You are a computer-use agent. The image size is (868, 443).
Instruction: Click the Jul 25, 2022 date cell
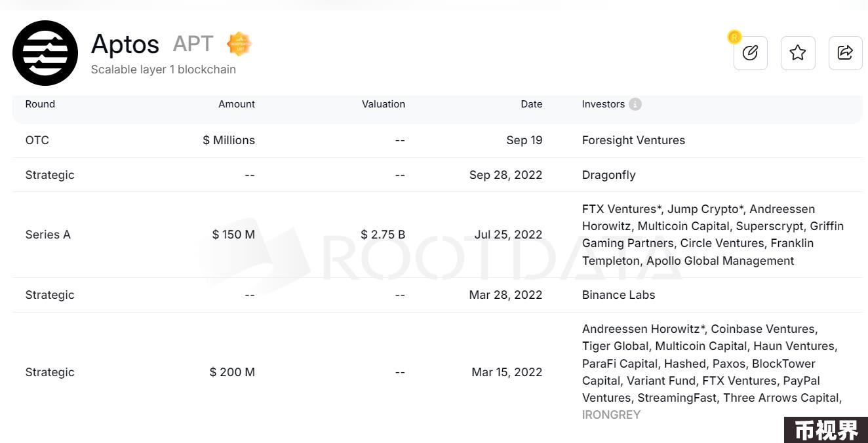click(509, 235)
